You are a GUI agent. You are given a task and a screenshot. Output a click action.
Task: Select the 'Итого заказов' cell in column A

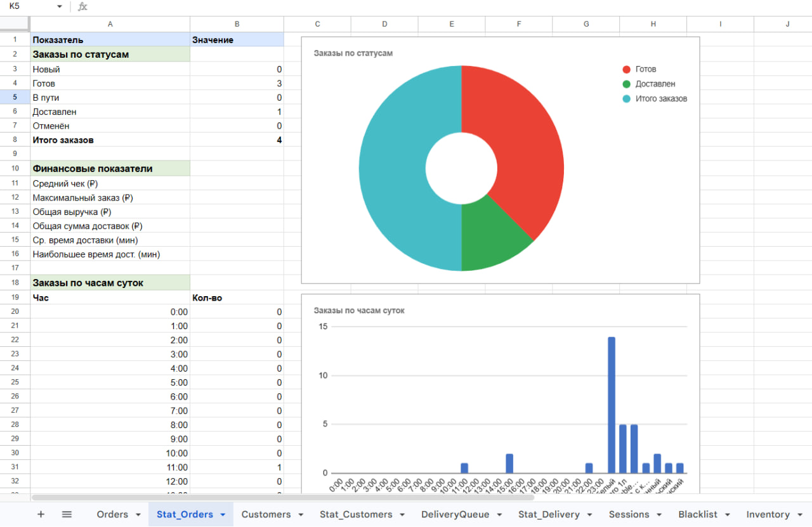110,140
